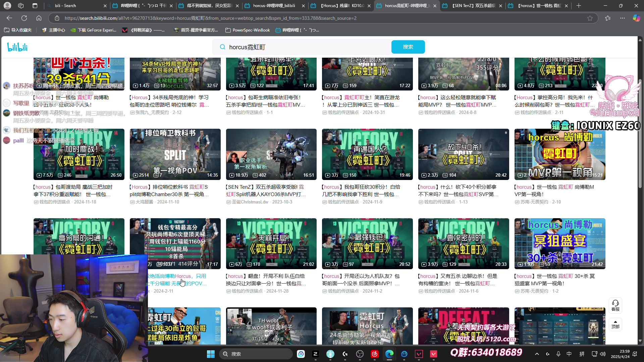Open the tab actions menu icon

tap(35, 6)
